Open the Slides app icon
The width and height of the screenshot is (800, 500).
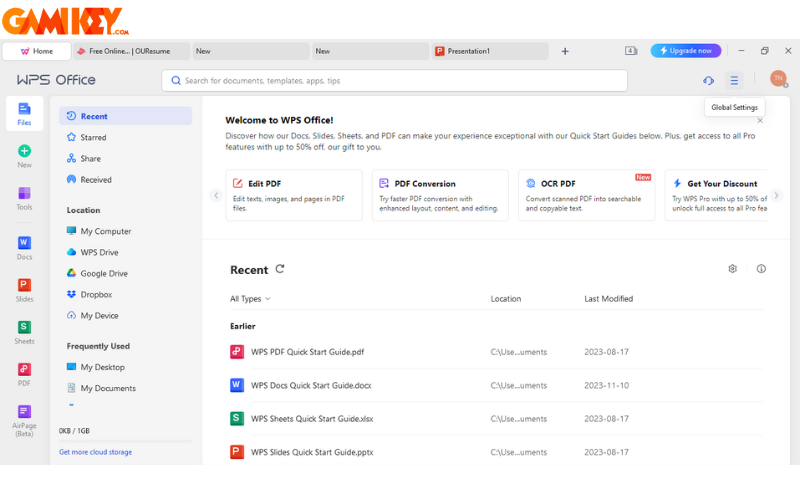(x=24, y=285)
